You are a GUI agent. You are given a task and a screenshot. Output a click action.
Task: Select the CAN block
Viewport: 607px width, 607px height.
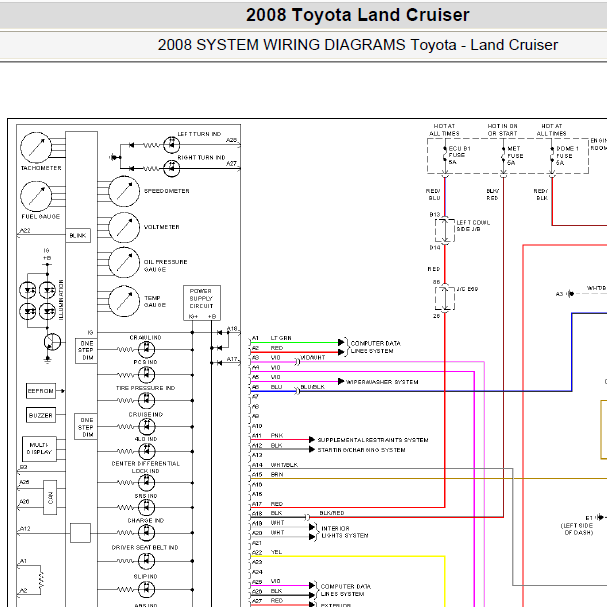[x=50, y=497]
